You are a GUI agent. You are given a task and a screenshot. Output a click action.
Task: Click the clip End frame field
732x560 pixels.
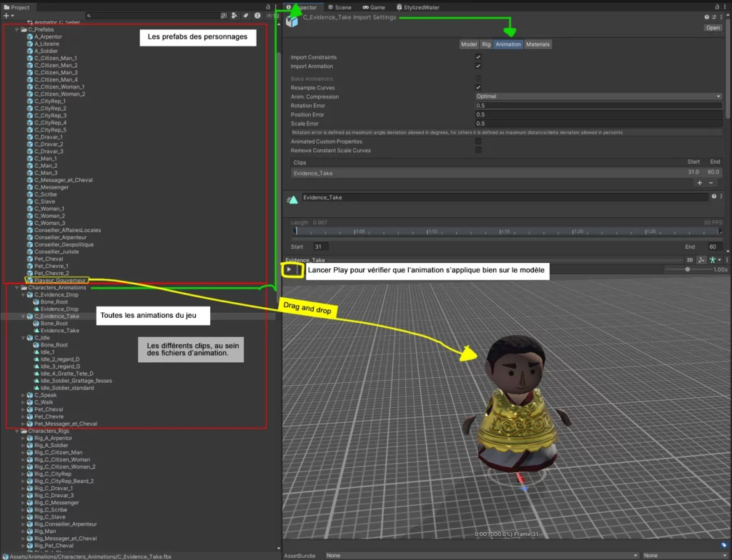714,246
